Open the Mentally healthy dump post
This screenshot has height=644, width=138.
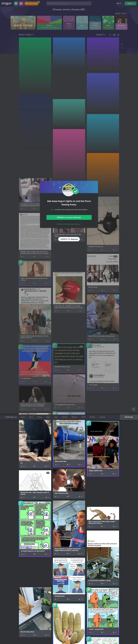tap(69, 358)
